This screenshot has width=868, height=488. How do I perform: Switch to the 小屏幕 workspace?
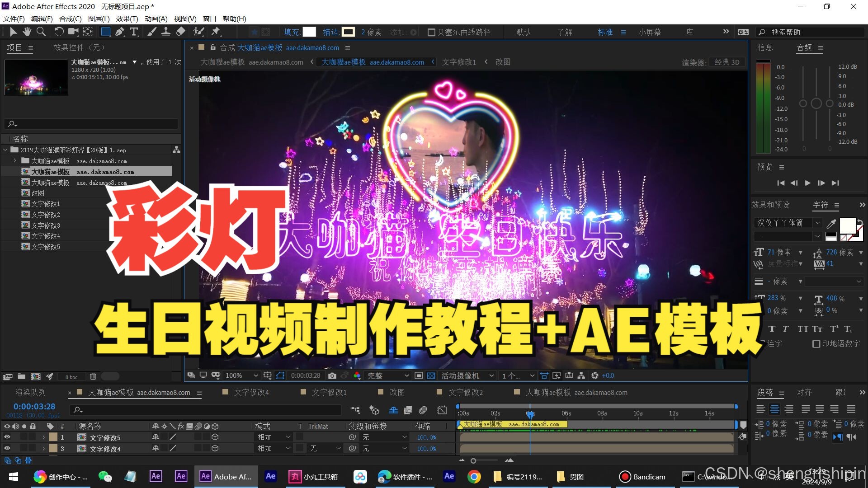(650, 32)
